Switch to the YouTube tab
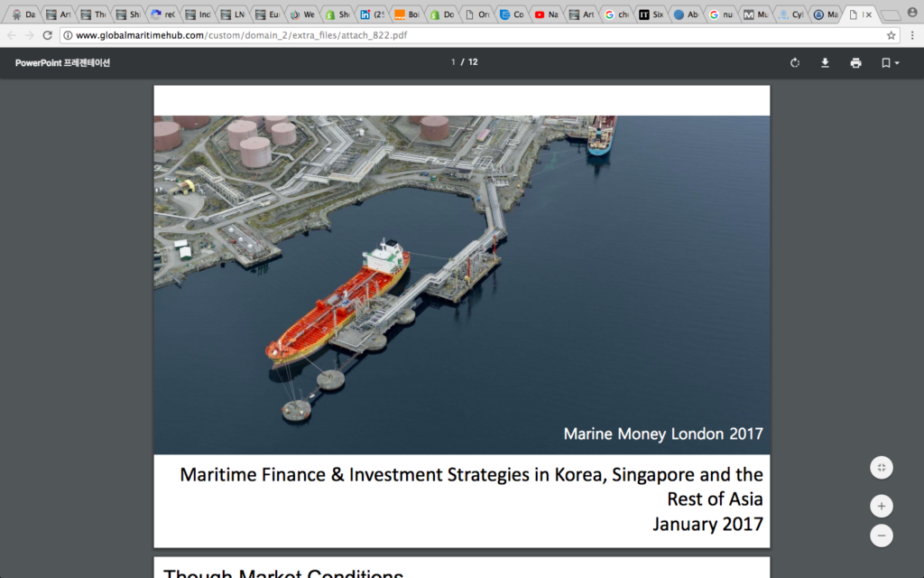Viewport: 924px width, 578px height. 545,14
